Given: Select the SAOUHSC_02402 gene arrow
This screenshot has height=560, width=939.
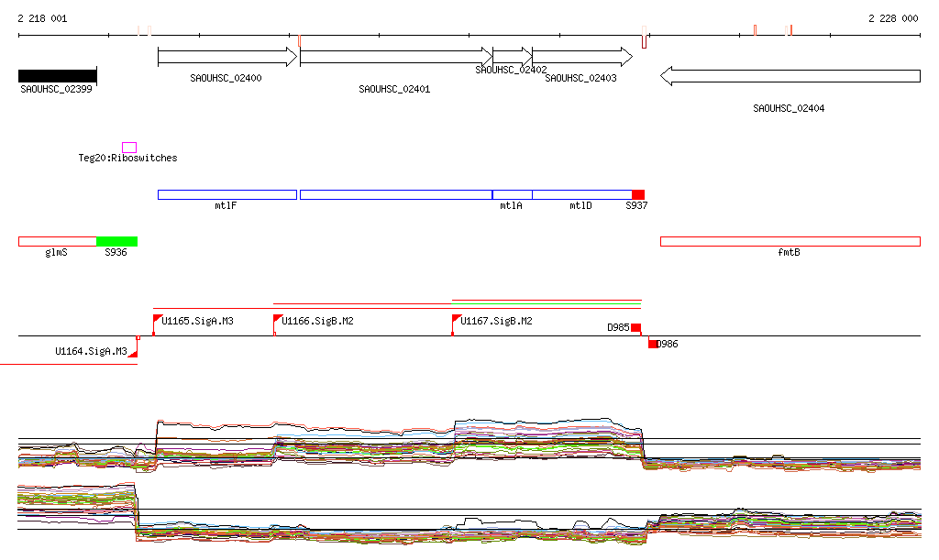Looking at the screenshot, I should click(x=513, y=57).
